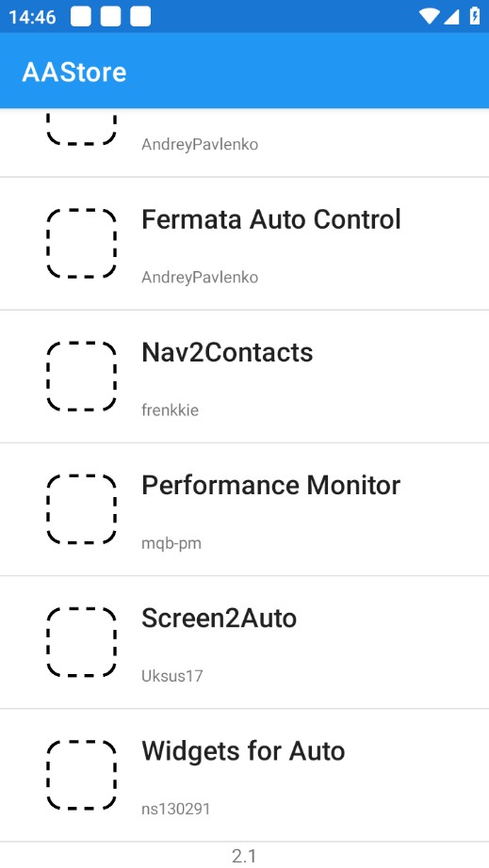Select Widgets for Auto title

click(x=243, y=751)
